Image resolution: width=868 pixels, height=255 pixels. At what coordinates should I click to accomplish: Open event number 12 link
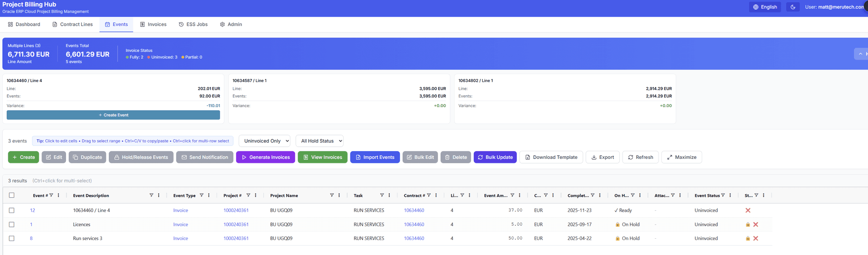point(33,210)
